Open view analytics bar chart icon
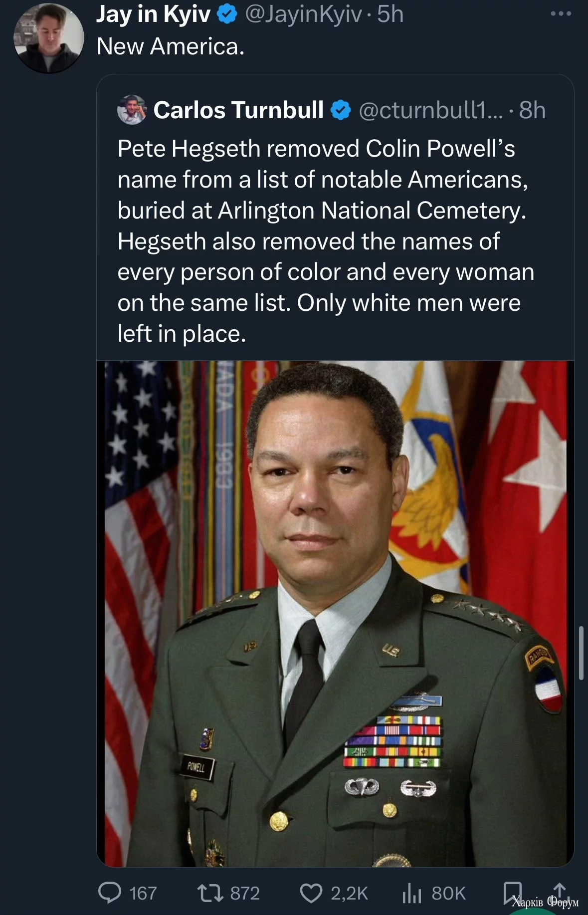 [x=412, y=893]
